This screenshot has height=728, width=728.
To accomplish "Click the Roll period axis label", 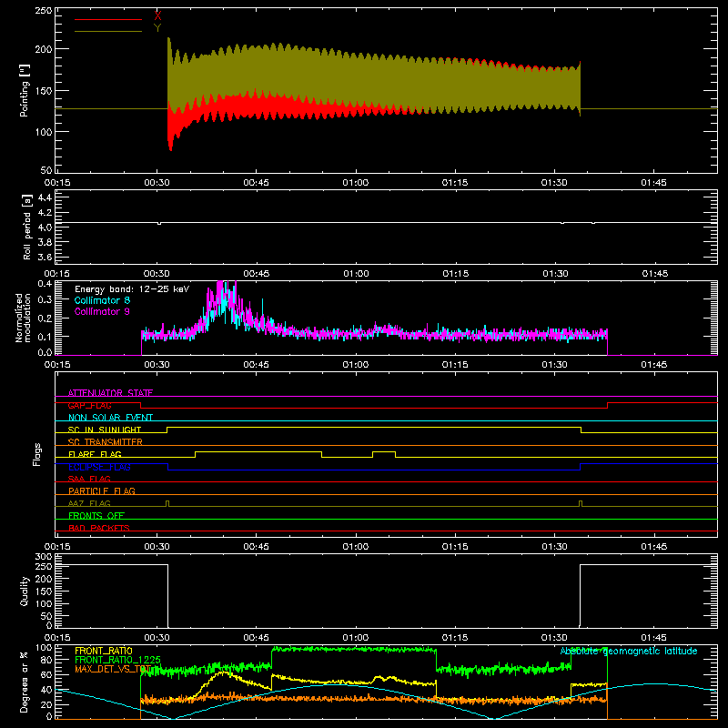I will pyautogui.click(x=26, y=227).
